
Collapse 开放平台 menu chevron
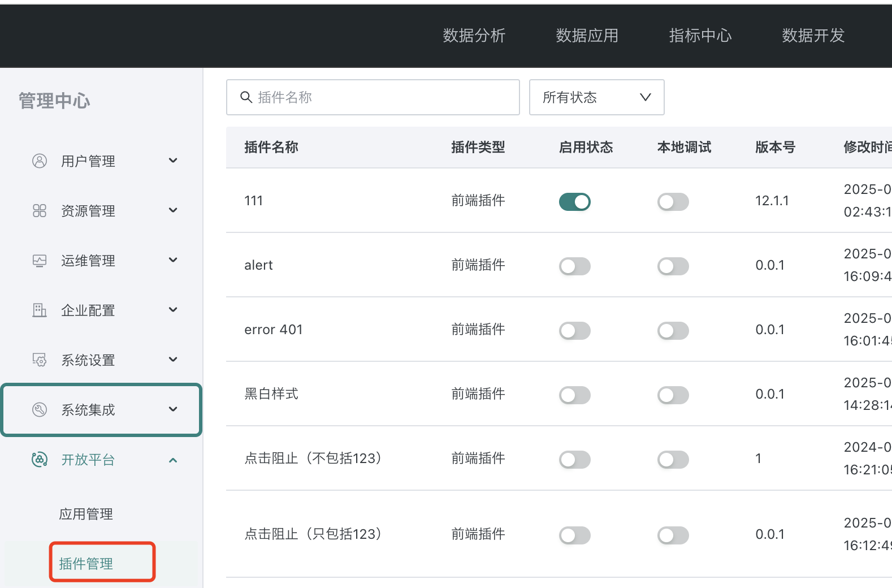(173, 460)
